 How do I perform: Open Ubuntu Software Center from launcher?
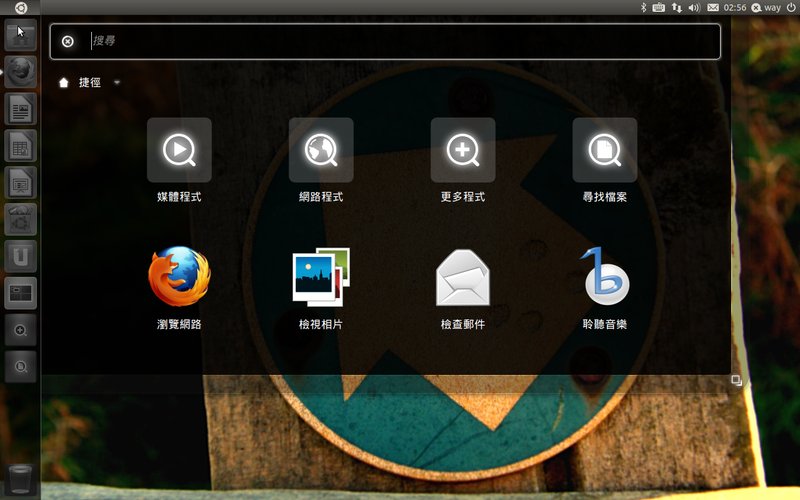[20, 219]
